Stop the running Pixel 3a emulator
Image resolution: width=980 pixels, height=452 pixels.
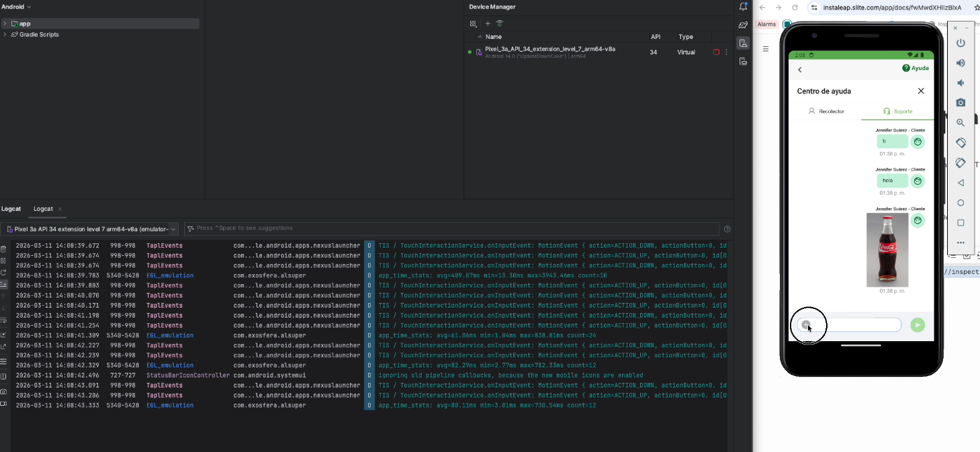coord(716,52)
